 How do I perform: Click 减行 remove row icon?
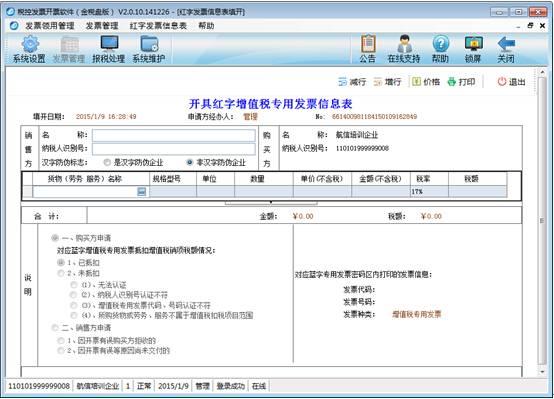(342, 82)
